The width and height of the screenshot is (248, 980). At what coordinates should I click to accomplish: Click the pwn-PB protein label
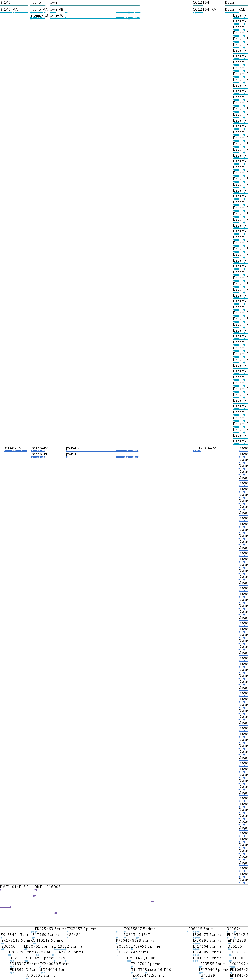tap(73, 448)
